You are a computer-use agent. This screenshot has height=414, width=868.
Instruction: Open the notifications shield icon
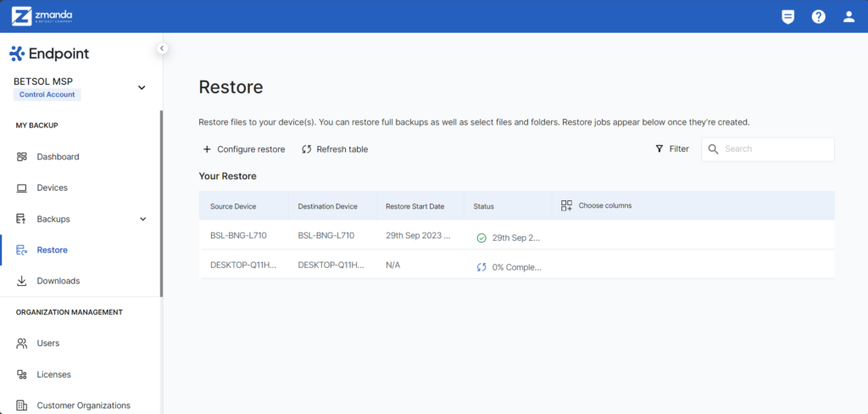(787, 17)
